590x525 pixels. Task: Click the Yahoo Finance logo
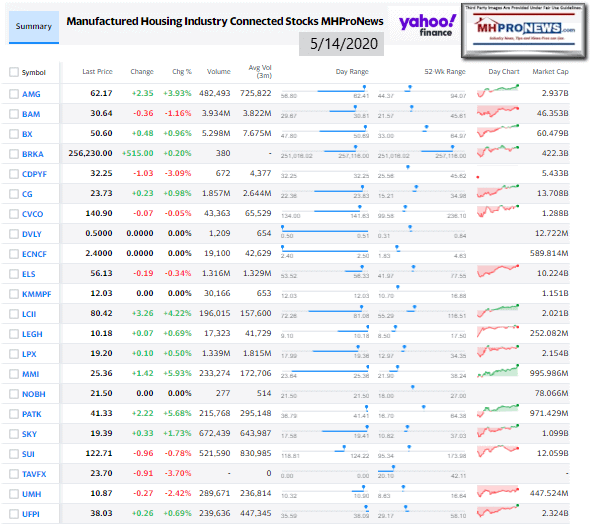coord(427,25)
